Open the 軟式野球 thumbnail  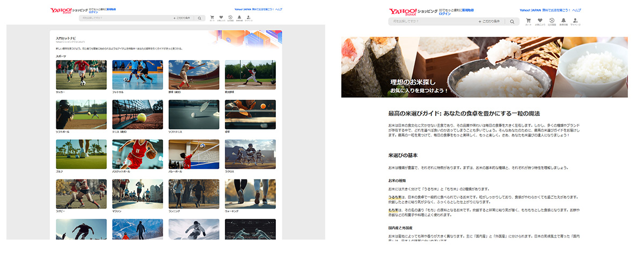(x=250, y=75)
